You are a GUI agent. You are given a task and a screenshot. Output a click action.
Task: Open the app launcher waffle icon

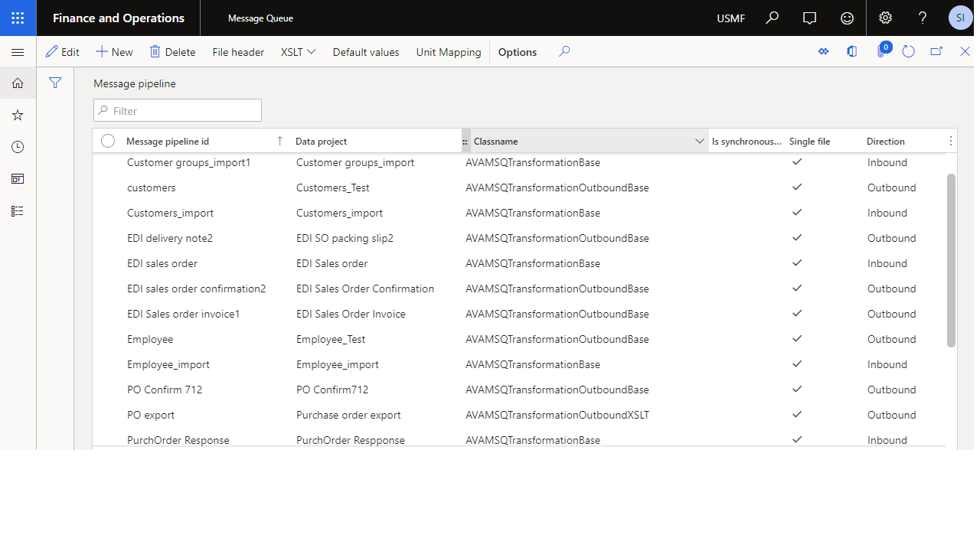point(18,18)
